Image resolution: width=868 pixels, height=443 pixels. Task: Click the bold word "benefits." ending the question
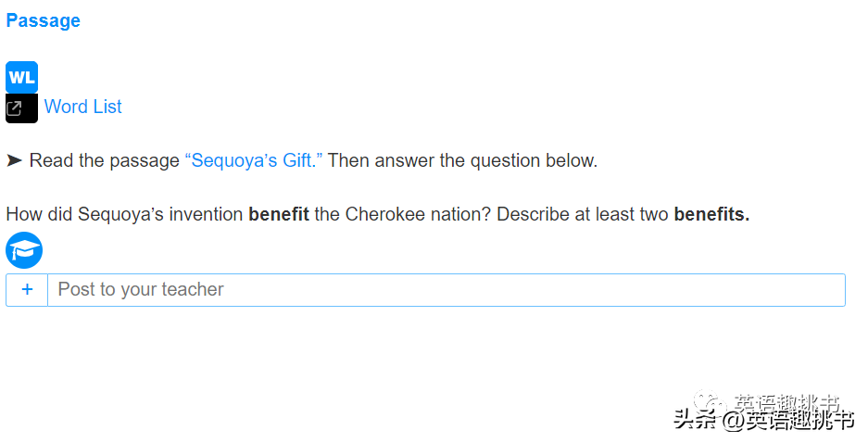pyautogui.click(x=711, y=214)
